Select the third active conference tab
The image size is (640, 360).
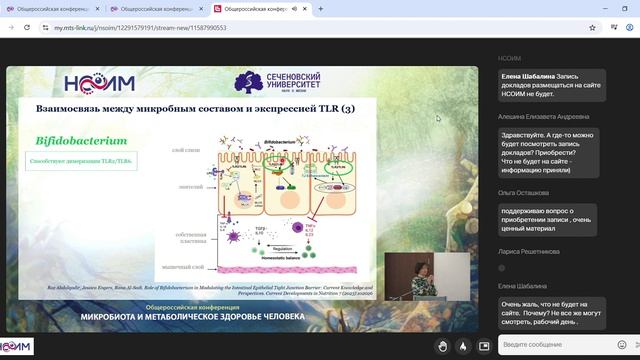[x=261, y=9]
